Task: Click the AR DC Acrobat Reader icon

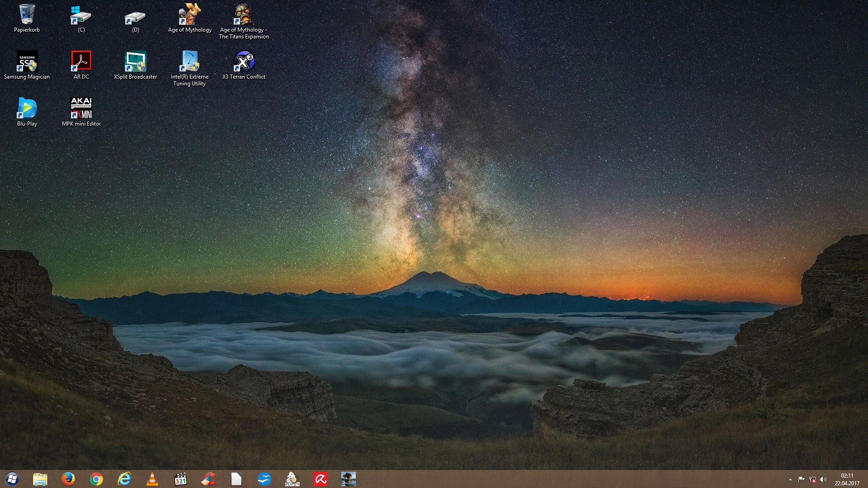Action: (x=81, y=61)
